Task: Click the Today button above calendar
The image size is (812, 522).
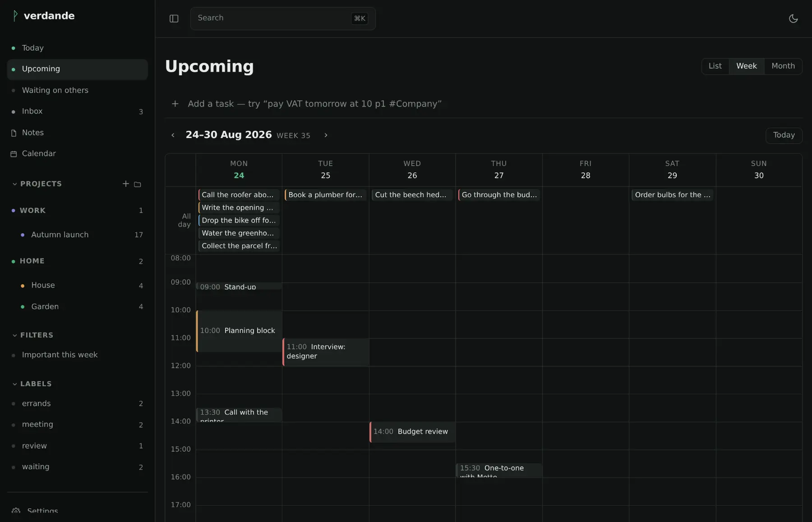Action: (784, 135)
